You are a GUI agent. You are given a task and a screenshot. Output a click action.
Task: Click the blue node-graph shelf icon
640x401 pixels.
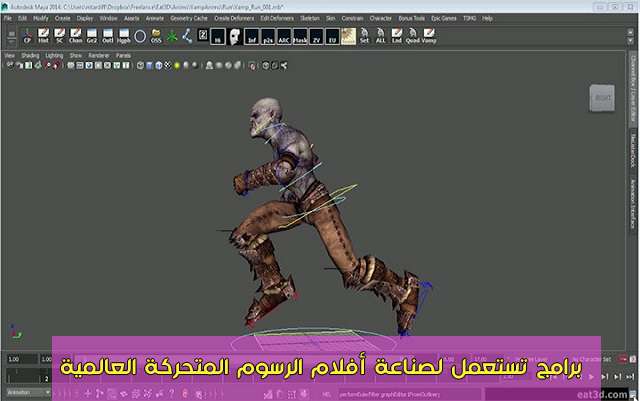click(187, 36)
